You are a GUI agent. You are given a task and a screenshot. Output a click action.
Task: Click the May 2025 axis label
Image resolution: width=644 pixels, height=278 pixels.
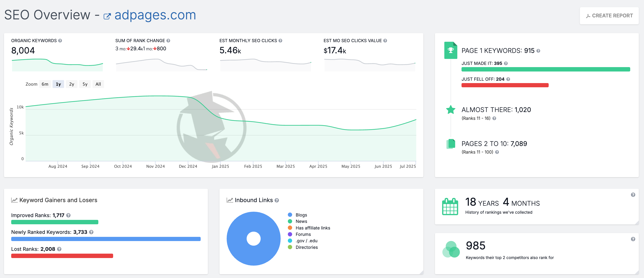[x=351, y=166]
